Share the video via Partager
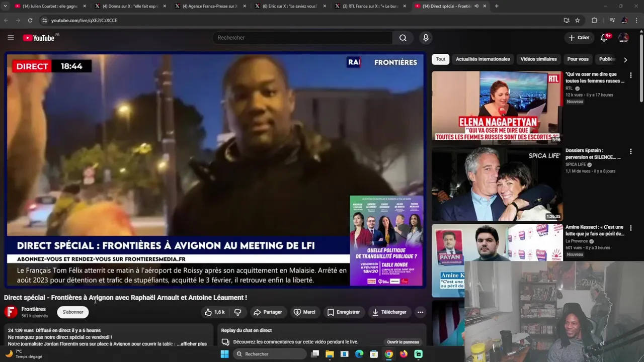The height and width of the screenshot is (362, 644). coord(268,312)
